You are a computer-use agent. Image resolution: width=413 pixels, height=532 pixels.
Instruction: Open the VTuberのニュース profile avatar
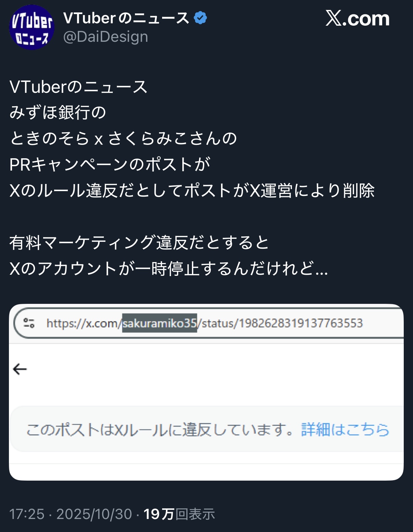pyautogui.click(x=32, y=27)
